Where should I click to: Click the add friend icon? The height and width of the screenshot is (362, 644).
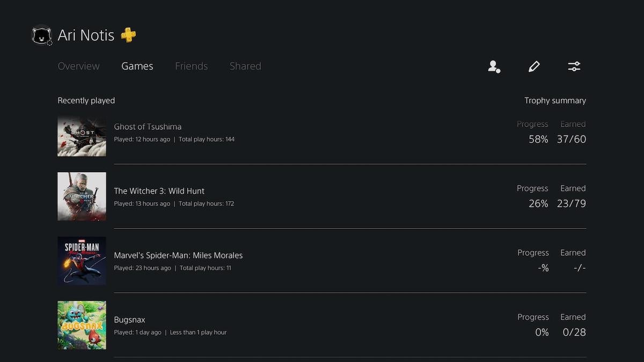point(494,66)
